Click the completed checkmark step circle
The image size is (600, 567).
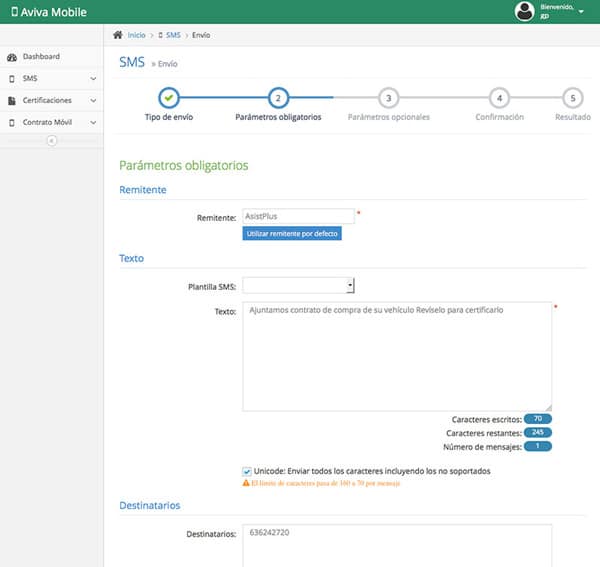coord(169,97)
